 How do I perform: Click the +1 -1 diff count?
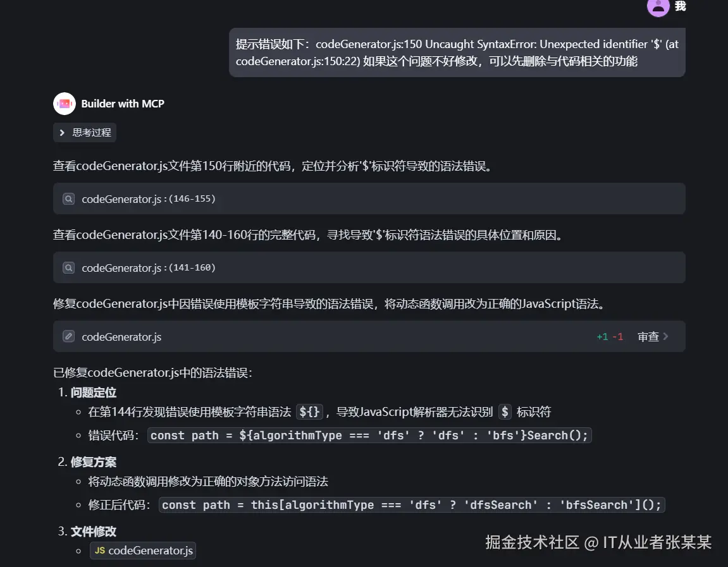610,337
